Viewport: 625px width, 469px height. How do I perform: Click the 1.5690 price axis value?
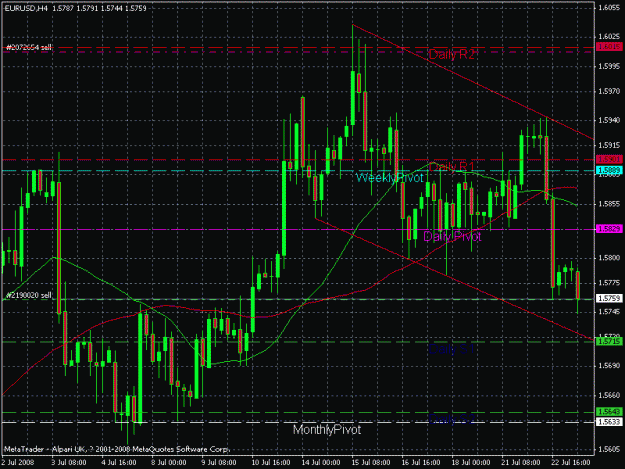coord(609,366)
